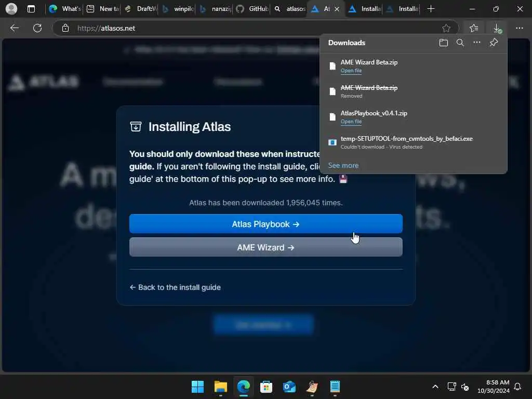Launch File Explorer from taskbar
The width and height of the screenshot is (532, 399).
(x=220, y=387)
